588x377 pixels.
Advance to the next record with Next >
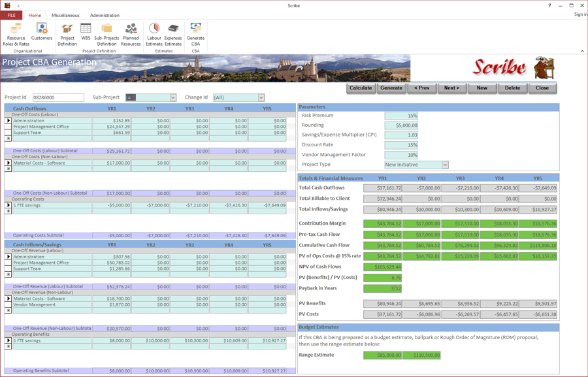[x=452, y=88]
